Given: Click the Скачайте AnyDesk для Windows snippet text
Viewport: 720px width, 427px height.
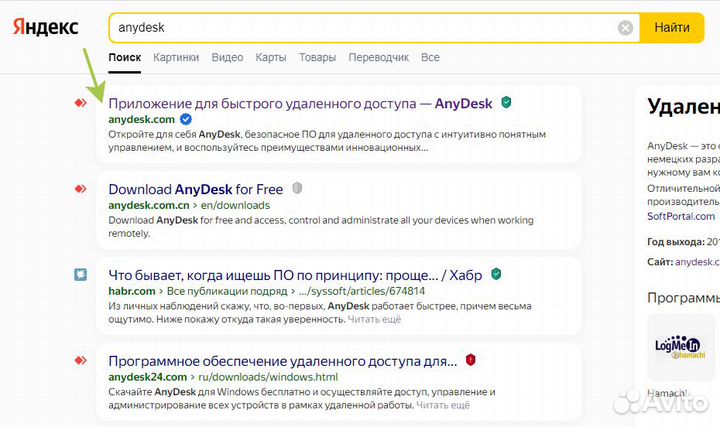Looking at the screenshot, I should coord(302,399).
